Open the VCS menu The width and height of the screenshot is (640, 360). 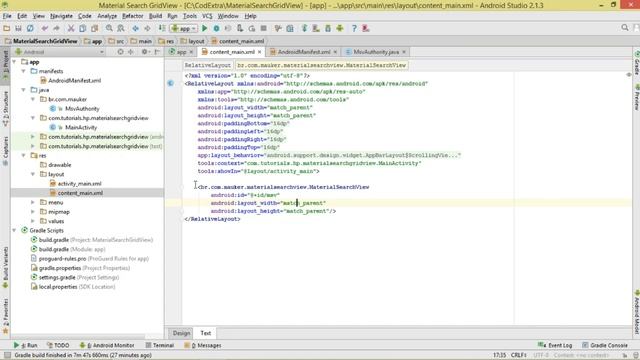207,16
